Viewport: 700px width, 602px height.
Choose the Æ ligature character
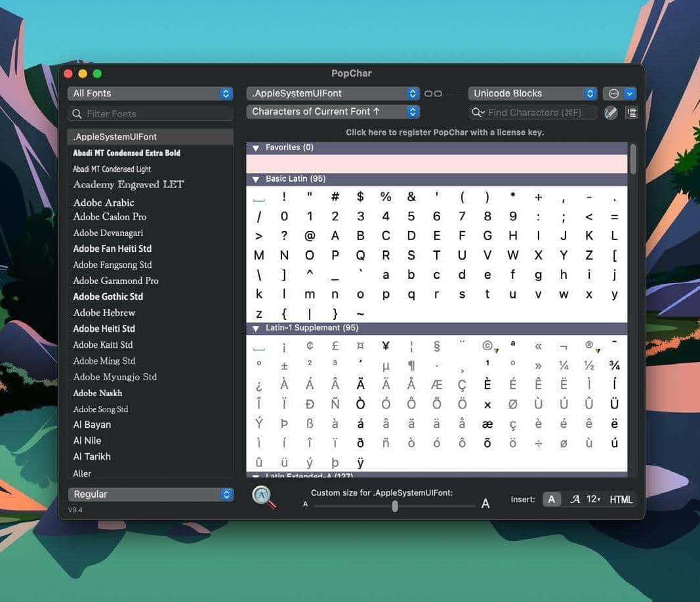[437, 385]
